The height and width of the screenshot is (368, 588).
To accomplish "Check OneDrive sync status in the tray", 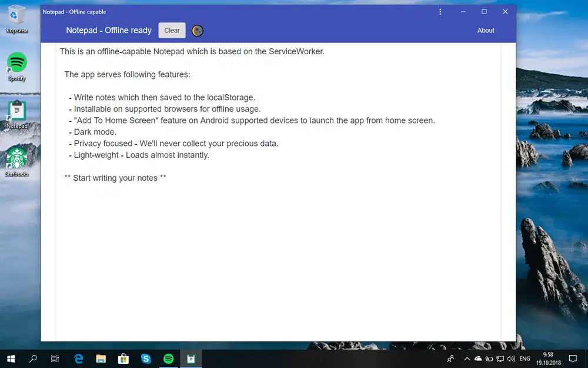I will click(478, 359).
